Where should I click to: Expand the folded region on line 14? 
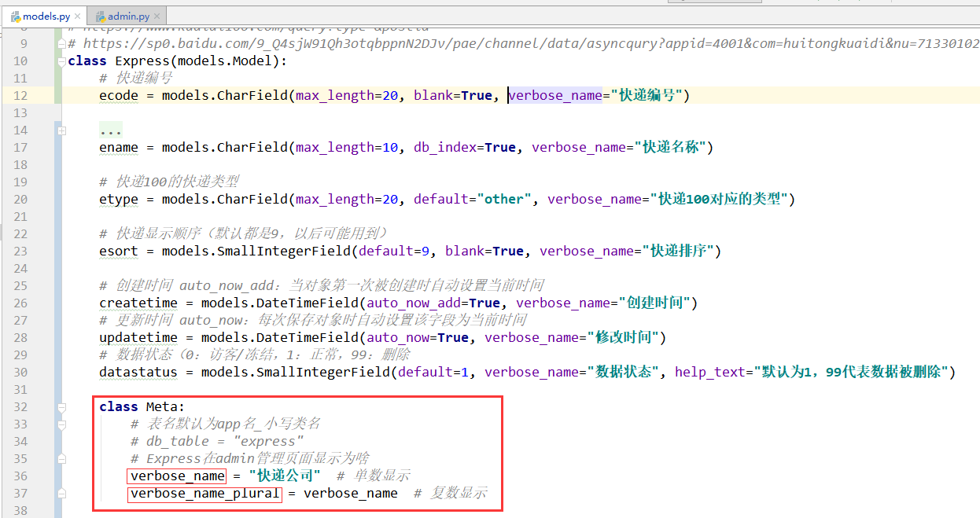tap(61, 130)
